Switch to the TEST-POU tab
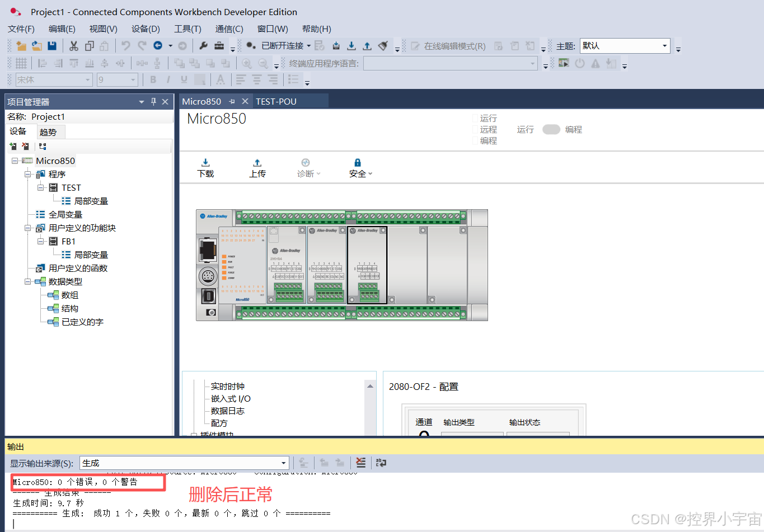 click(x=276, y=101)
